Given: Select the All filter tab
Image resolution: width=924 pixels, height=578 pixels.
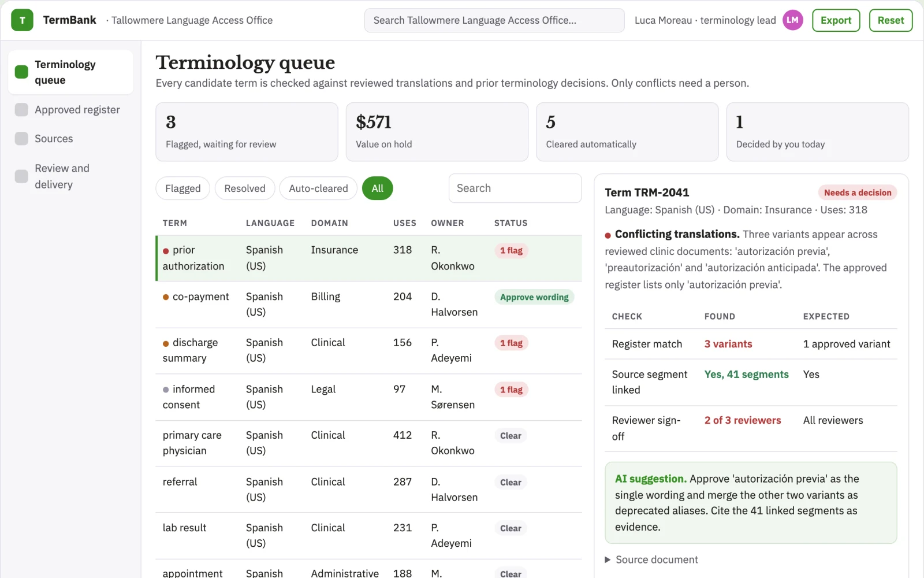Looking at the screenshot, I should tap(378, 188).
